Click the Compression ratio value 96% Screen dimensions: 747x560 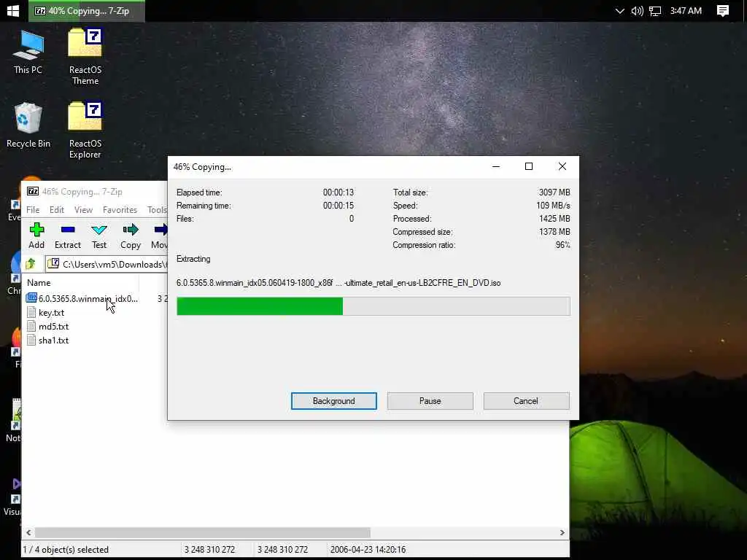click(562, 245)
